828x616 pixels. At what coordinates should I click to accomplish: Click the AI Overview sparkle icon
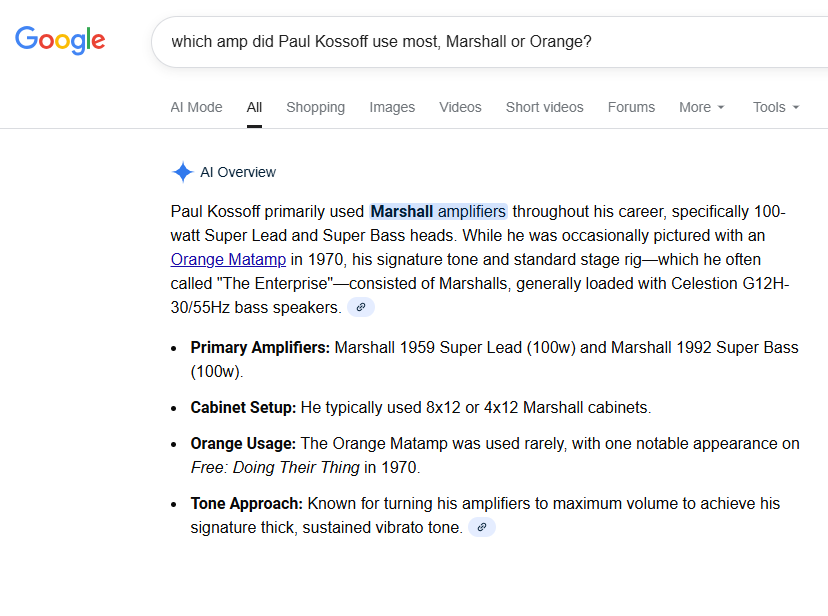182,172
